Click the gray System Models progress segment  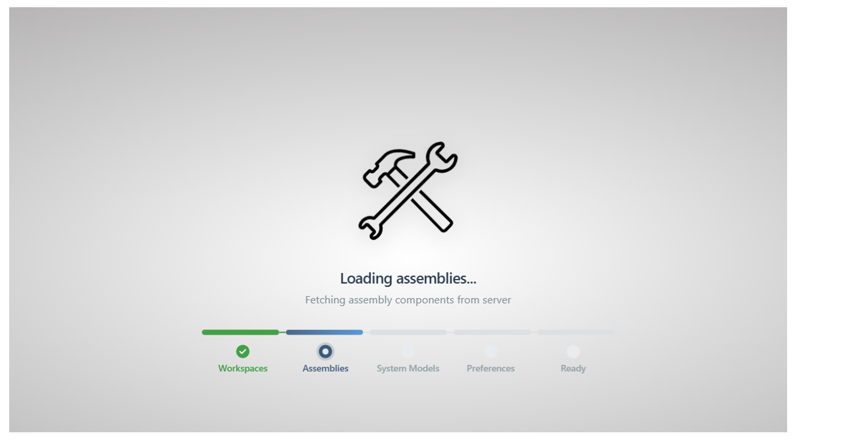[x=408, y=333]
